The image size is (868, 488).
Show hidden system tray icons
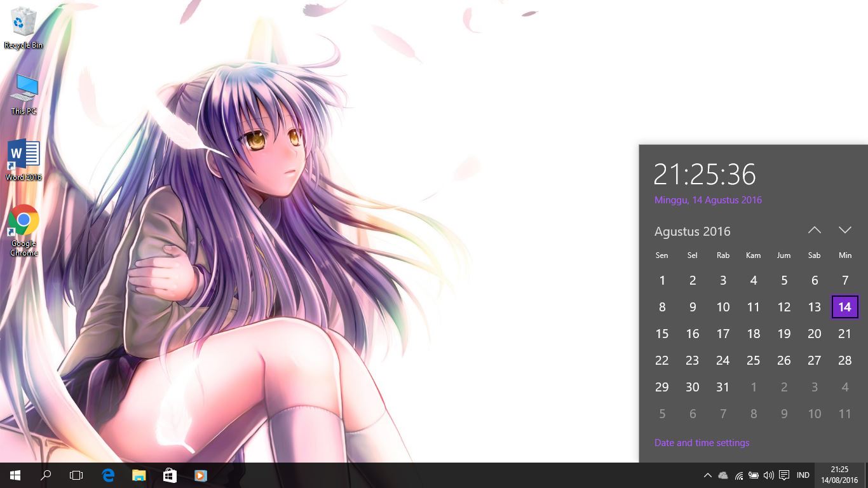point(707,475)
